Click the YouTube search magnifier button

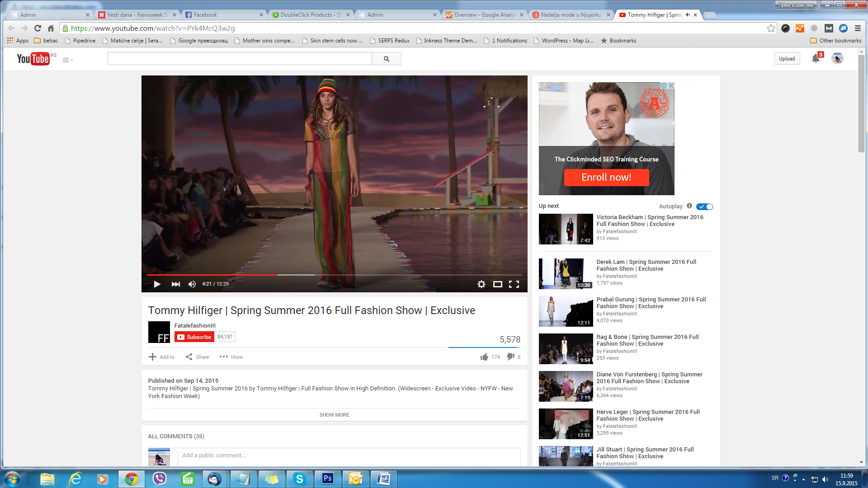click(386, 59)
